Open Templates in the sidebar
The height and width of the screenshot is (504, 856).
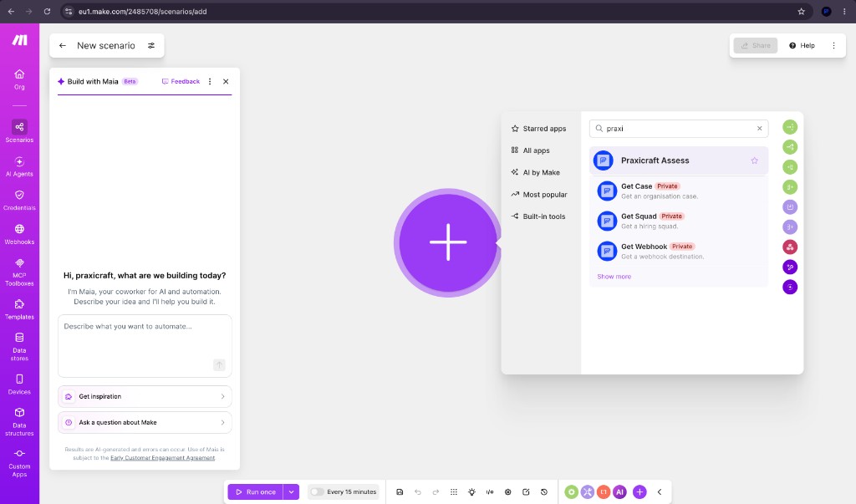coord(19,309)
